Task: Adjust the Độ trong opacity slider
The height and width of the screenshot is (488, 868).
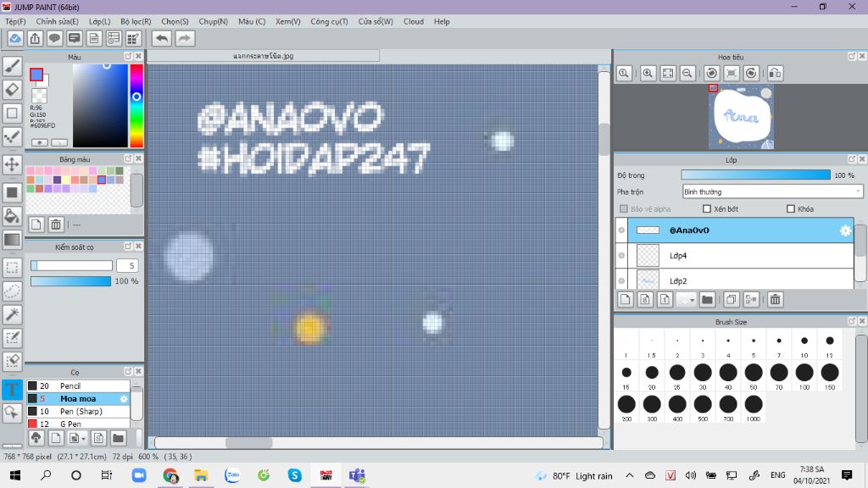Action: (755, 175)
